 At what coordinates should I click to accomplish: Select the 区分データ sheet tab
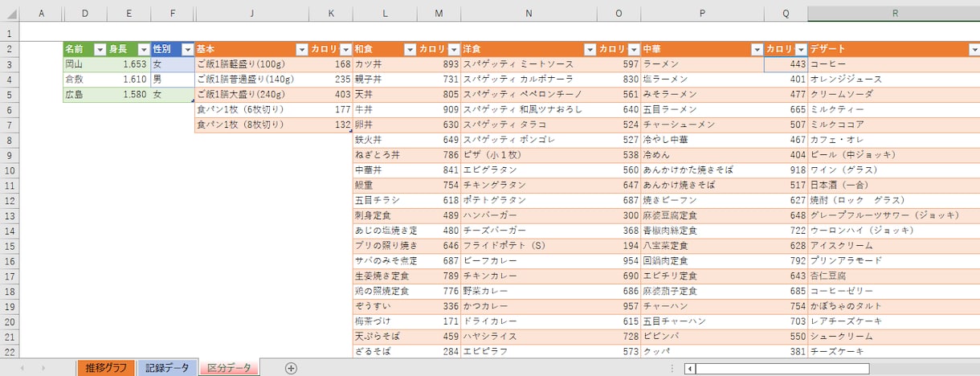pos(229,368)
